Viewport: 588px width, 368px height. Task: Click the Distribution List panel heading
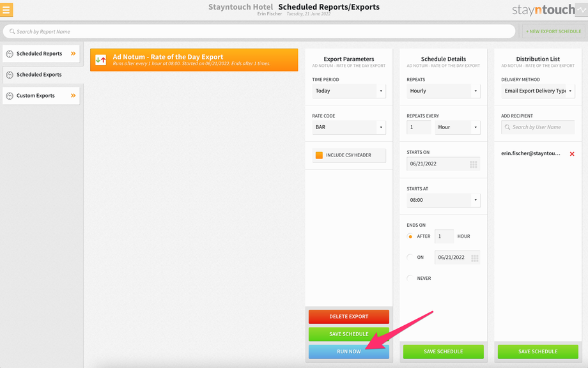(538, 59)
